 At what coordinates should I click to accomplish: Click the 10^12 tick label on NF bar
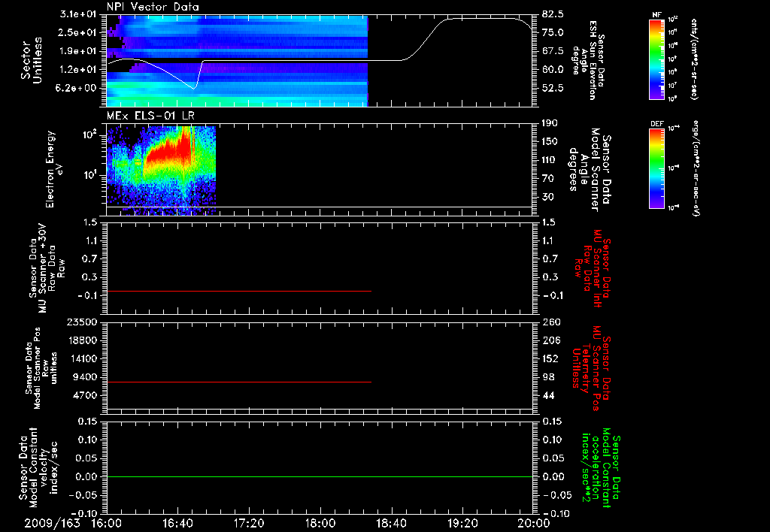coord(672,20)
